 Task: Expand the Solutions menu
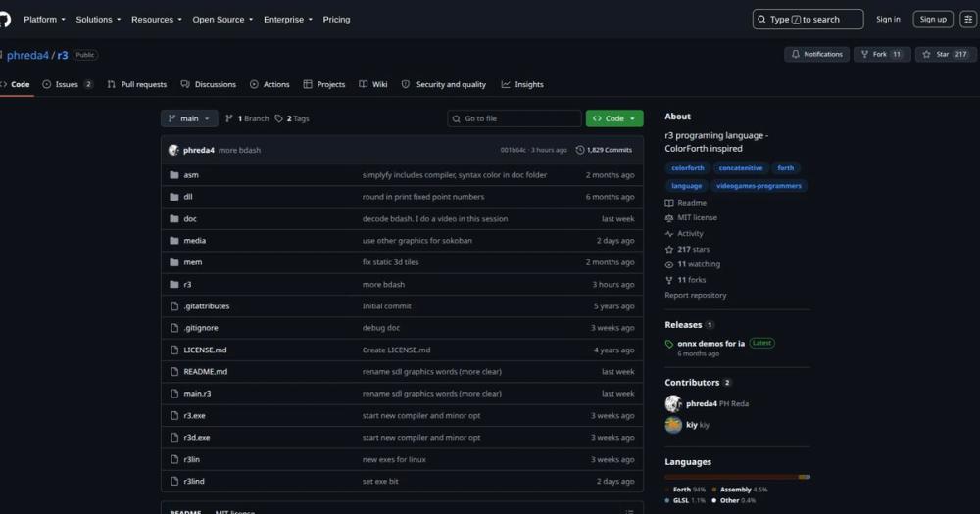98,20
